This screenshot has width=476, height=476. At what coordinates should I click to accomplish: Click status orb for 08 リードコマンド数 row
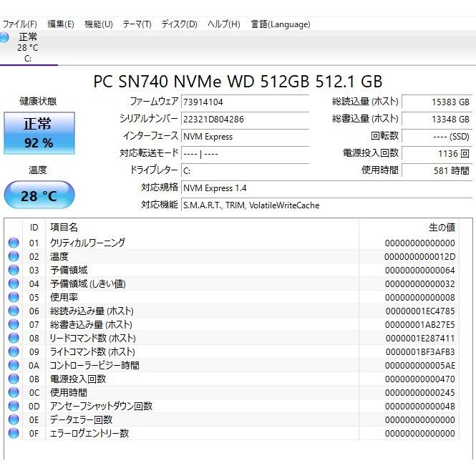pyautogui.click(x=14, y=338)
